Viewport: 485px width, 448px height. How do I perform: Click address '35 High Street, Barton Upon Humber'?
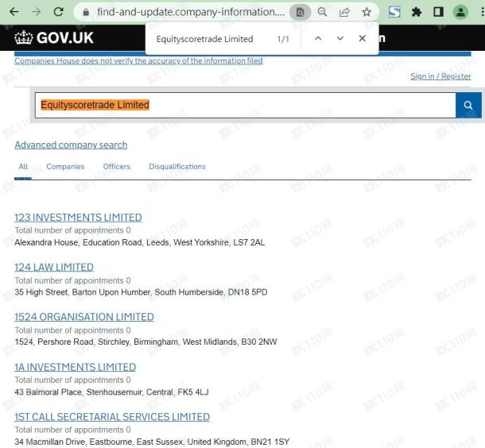coord(141,292)
